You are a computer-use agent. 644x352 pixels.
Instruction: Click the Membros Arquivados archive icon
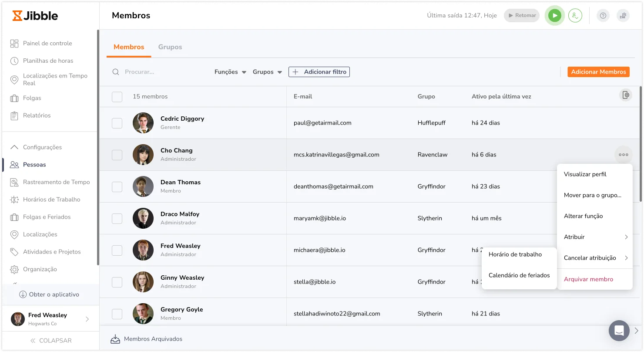(115, 339)
